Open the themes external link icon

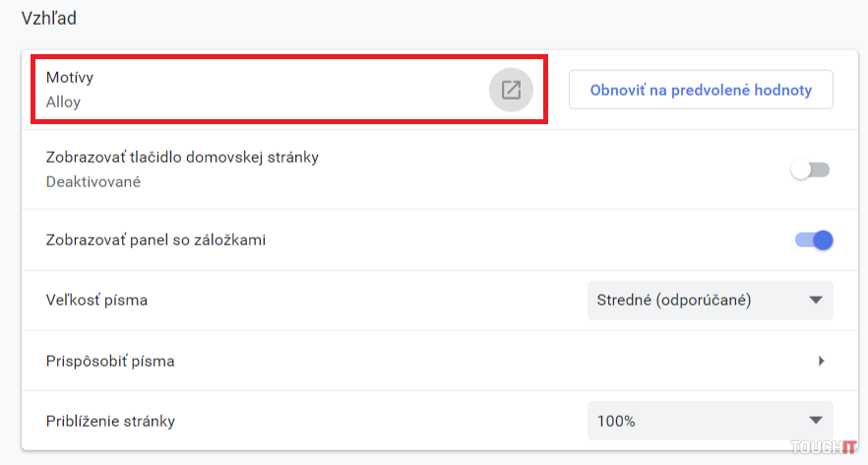[x=511, y=90]
